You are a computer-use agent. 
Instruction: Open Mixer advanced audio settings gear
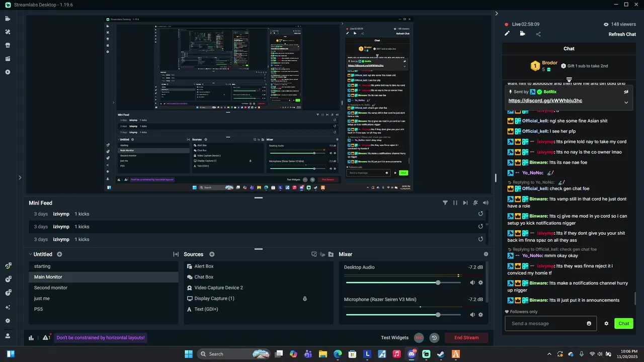[x=486, y=254]
